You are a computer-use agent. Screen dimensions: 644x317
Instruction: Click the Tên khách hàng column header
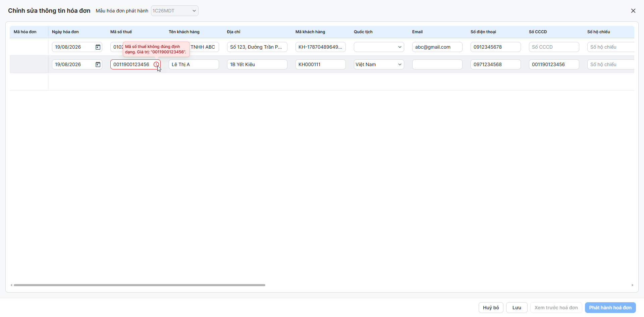click(x=184, y=32)
